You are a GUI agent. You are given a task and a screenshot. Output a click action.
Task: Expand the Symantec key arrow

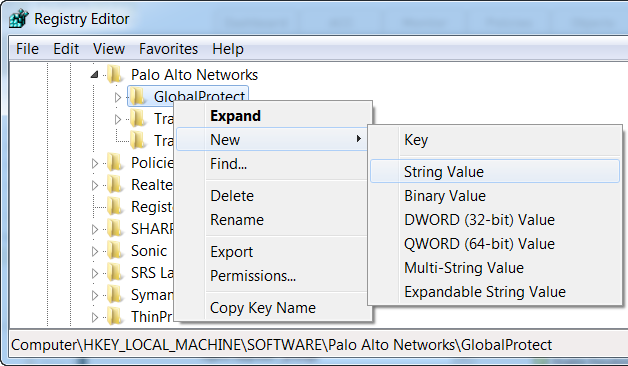pos(95,295)
